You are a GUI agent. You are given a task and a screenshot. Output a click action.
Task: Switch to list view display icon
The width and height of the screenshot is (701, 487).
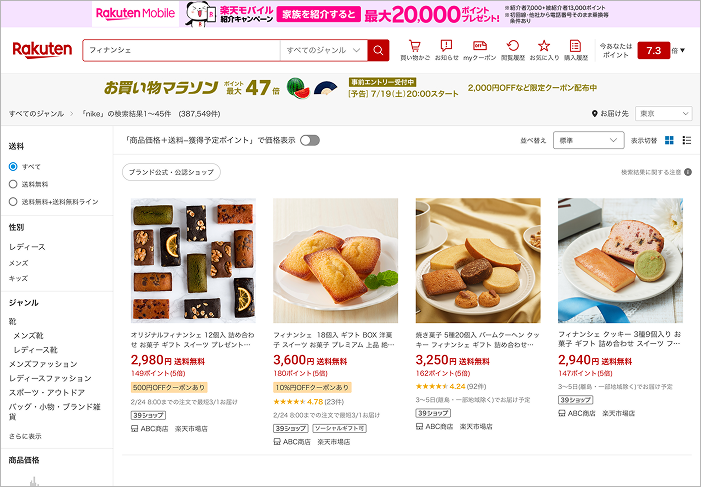point(687,140)
